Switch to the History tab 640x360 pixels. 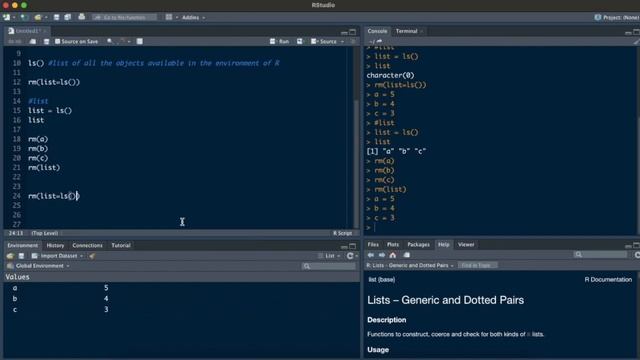pyautogui.click(x=55, y=245)
